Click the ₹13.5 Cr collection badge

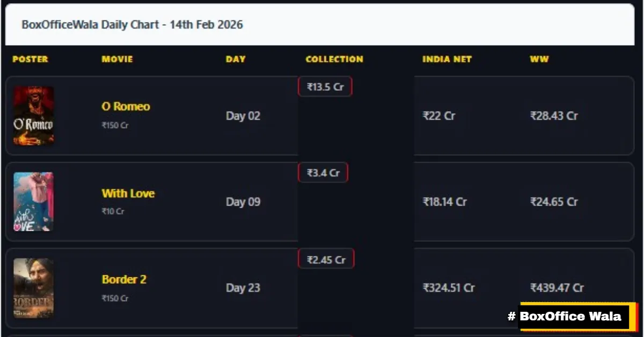[325, 86]
